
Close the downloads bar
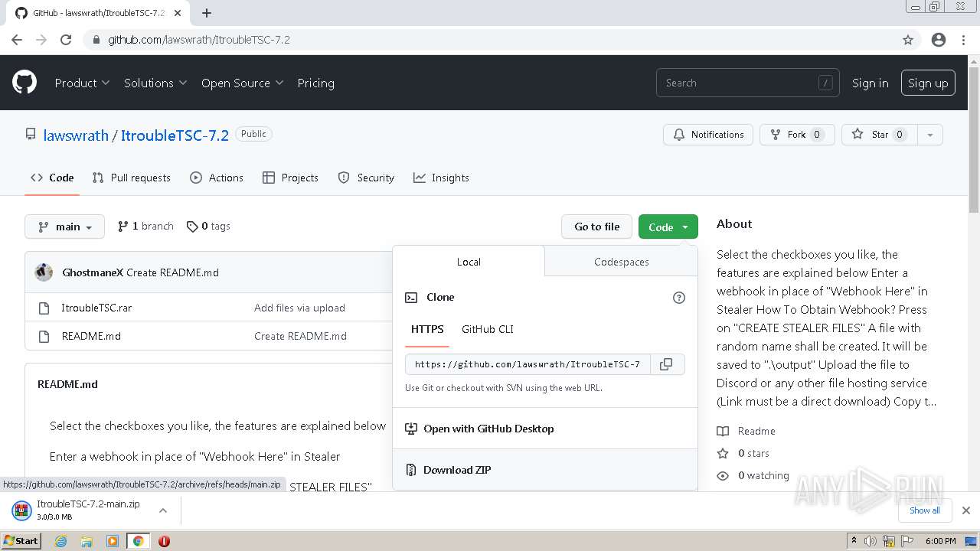[x=966, y=510]
